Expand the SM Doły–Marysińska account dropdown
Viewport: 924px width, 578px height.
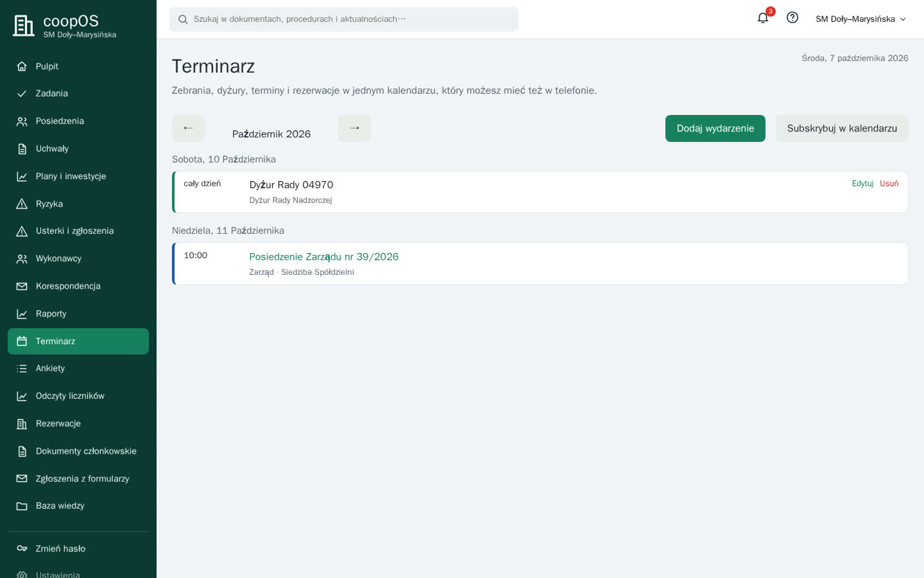[x=861, y=19]
